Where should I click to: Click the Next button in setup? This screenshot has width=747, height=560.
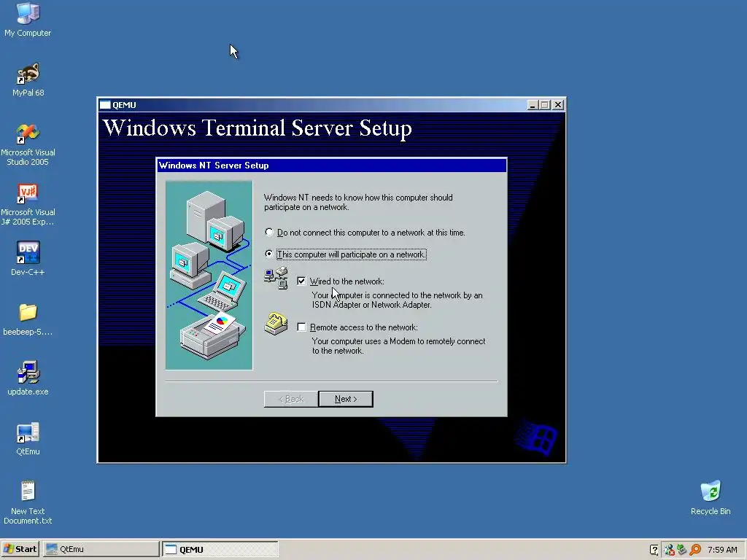(x=346, y=399)
